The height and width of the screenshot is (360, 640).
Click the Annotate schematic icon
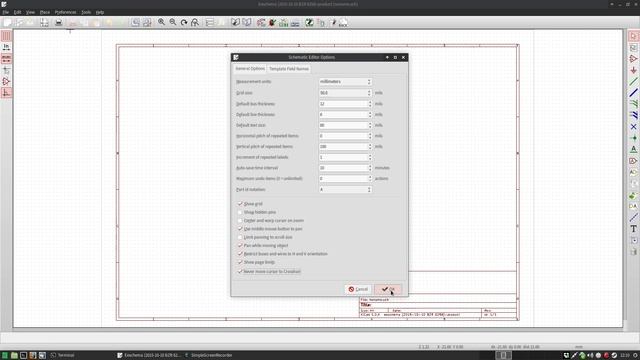pos(261,22)
